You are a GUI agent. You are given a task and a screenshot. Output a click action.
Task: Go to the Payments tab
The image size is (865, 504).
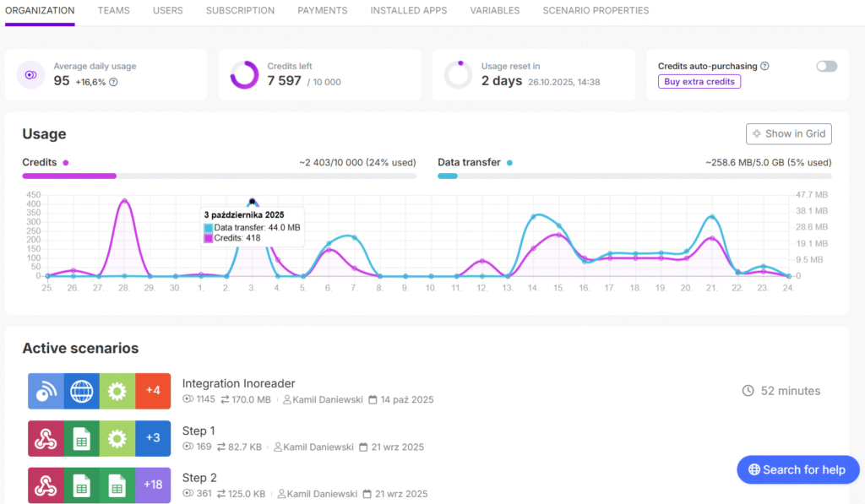point(322,10)
